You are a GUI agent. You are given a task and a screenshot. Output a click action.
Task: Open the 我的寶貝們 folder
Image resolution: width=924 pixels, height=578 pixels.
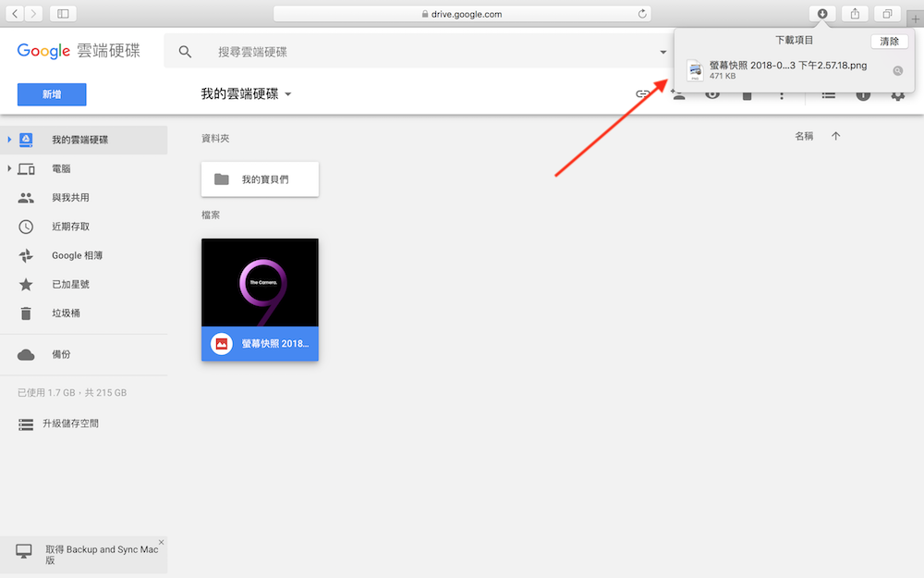[260, 179]
